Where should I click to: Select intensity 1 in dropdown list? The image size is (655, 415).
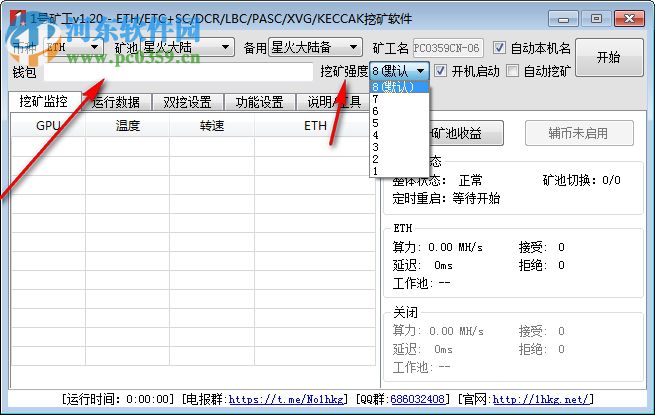tap(399, 171)
